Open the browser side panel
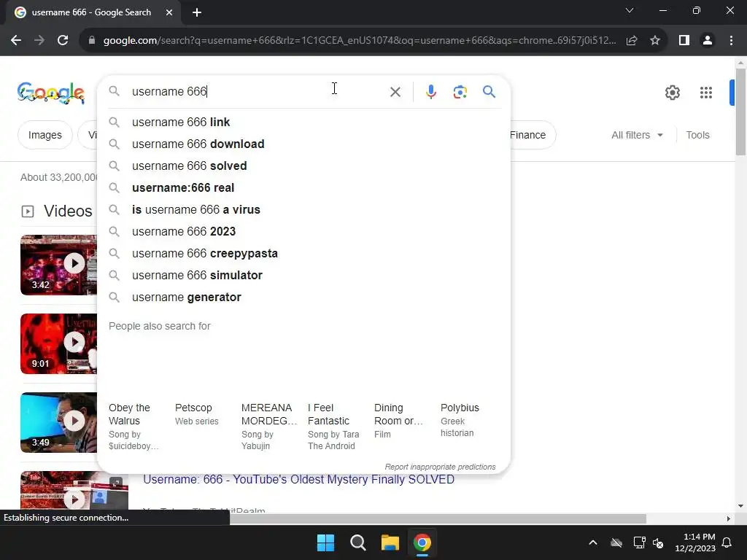747x560 pixels. point(684,41)
